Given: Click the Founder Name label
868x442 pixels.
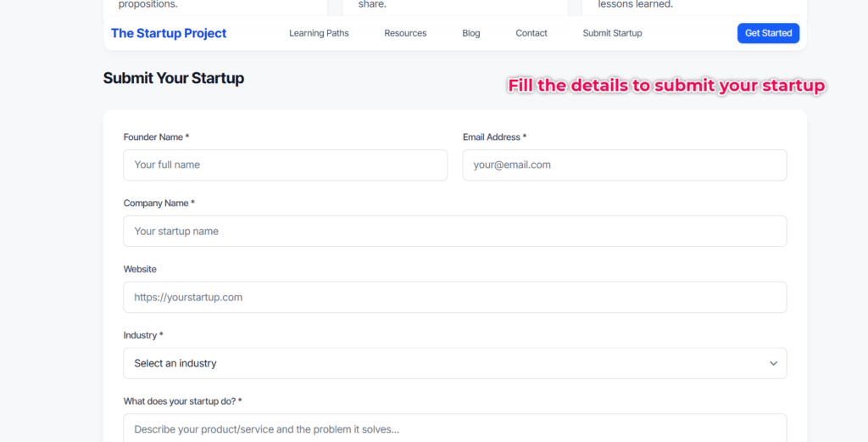Looking at the screenshot, I should tap(156, 137).
